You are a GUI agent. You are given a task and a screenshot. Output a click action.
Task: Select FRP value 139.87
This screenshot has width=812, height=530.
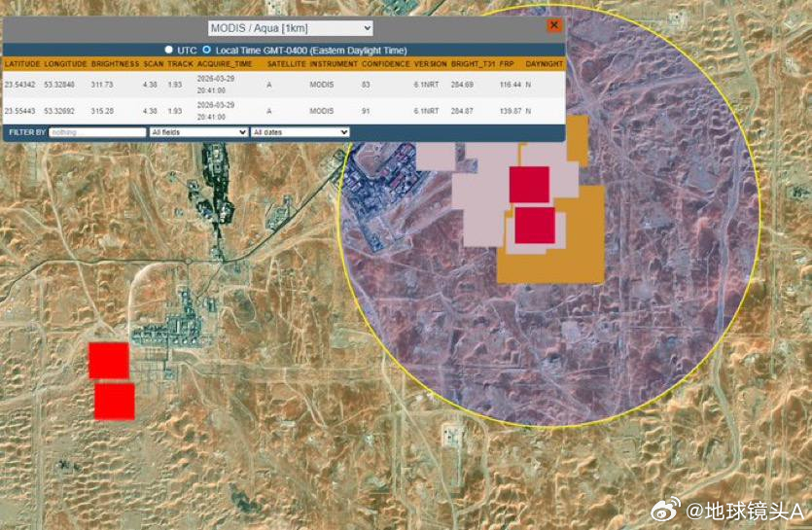pyautogui.click(x=511, y=111)
